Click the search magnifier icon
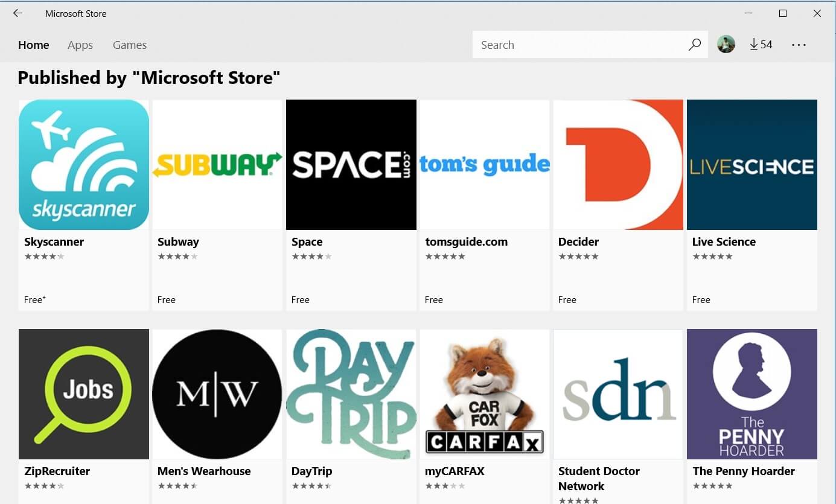 click(695, 45)
